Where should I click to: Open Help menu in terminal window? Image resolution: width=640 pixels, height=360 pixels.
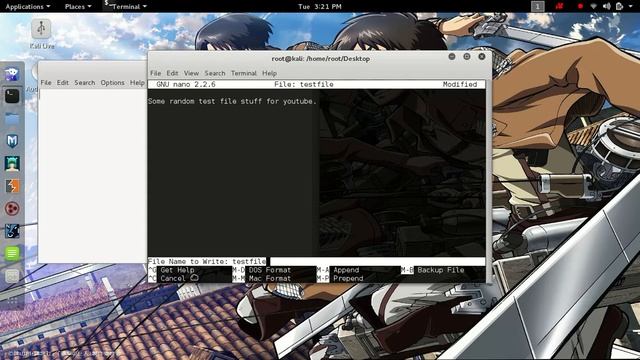point(269,73)
